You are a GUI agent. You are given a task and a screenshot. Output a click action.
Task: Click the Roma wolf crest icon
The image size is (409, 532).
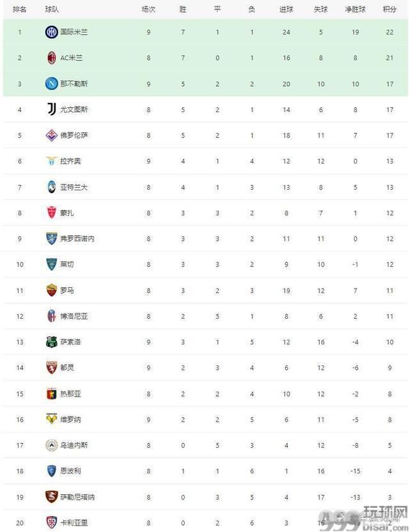pos(52,291)
